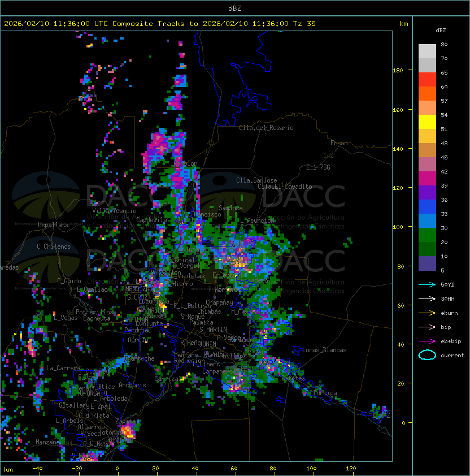Click the 'Chapanay' map label

[x=219, y=302]
